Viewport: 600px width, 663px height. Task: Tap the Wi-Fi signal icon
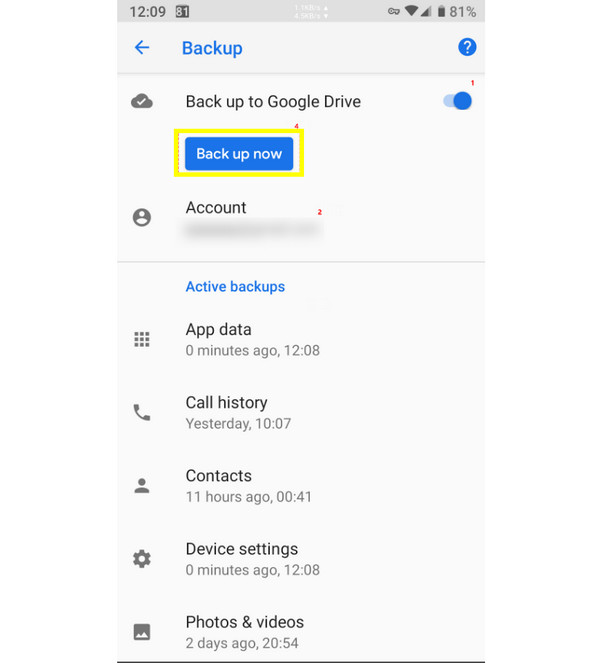pos(411,11)
